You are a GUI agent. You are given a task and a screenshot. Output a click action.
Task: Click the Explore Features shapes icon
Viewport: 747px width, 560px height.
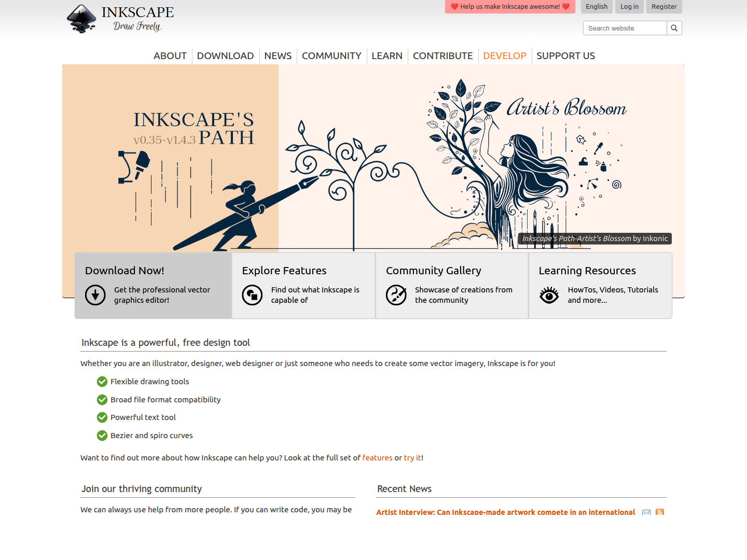tap(252, 295)
